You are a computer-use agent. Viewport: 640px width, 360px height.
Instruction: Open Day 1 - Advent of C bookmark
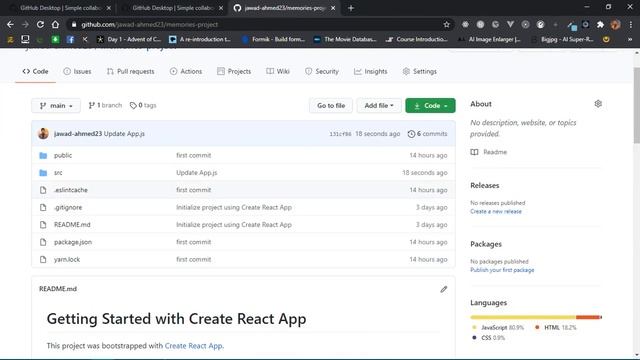(x=129, y=39)
